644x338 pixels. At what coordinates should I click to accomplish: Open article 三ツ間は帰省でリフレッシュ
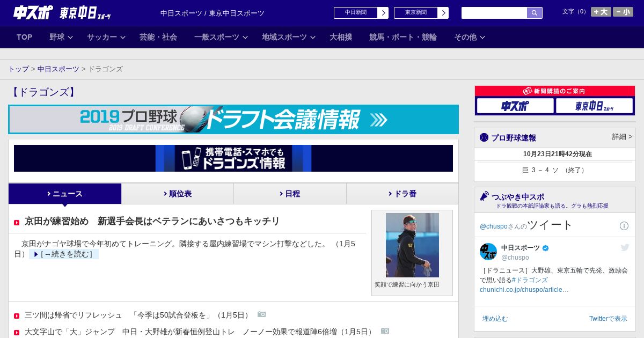tap(137, 315)
